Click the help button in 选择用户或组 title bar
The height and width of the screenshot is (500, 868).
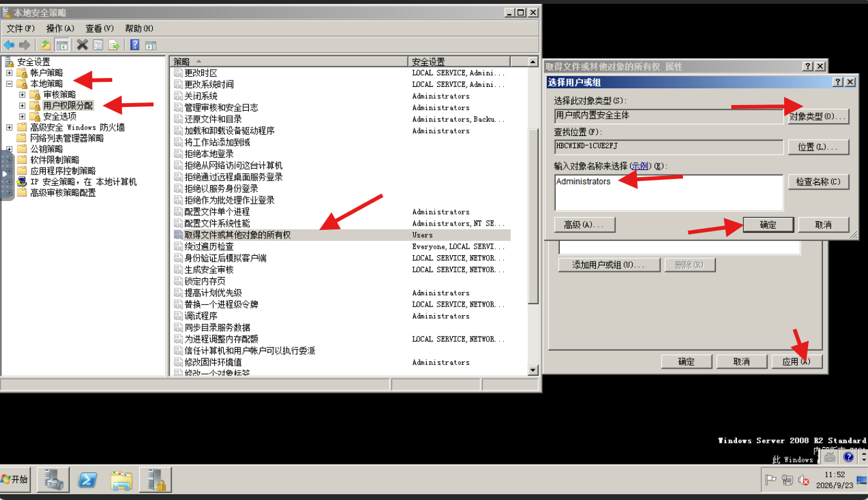pos(837,82)
